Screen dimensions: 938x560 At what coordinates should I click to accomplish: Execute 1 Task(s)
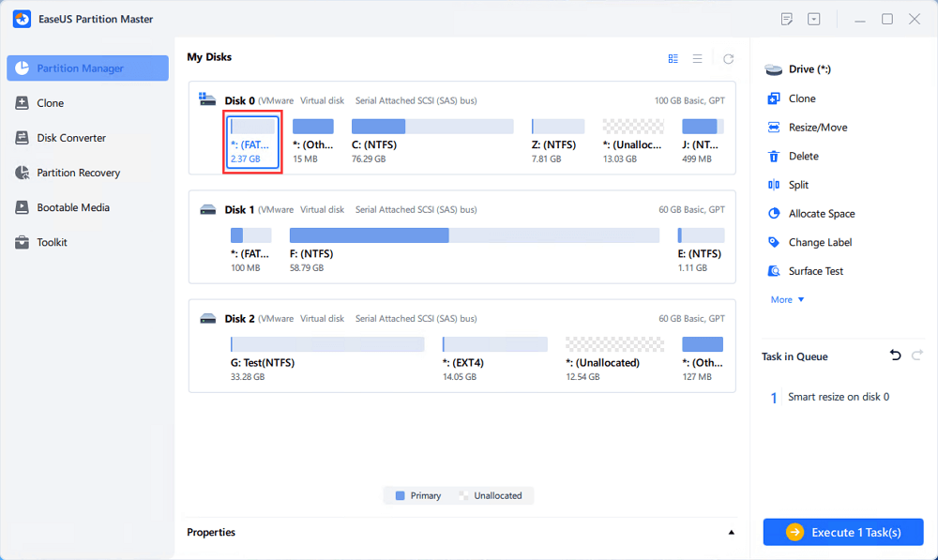pyautogui.click(x=843, y=532)
